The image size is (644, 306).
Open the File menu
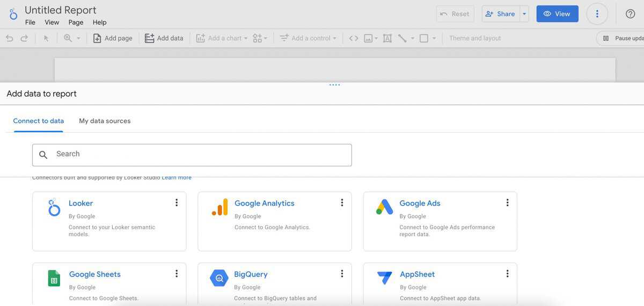point(30,22)
